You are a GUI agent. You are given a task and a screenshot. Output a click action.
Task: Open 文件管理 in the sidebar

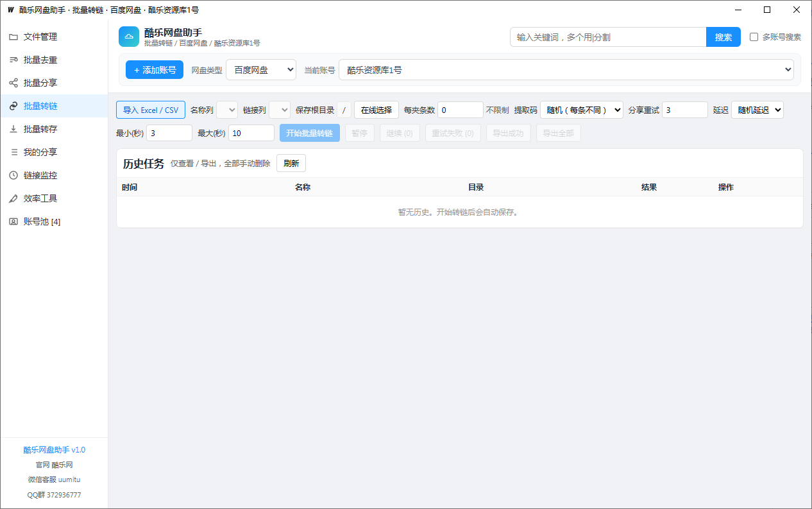click(54, 37)
